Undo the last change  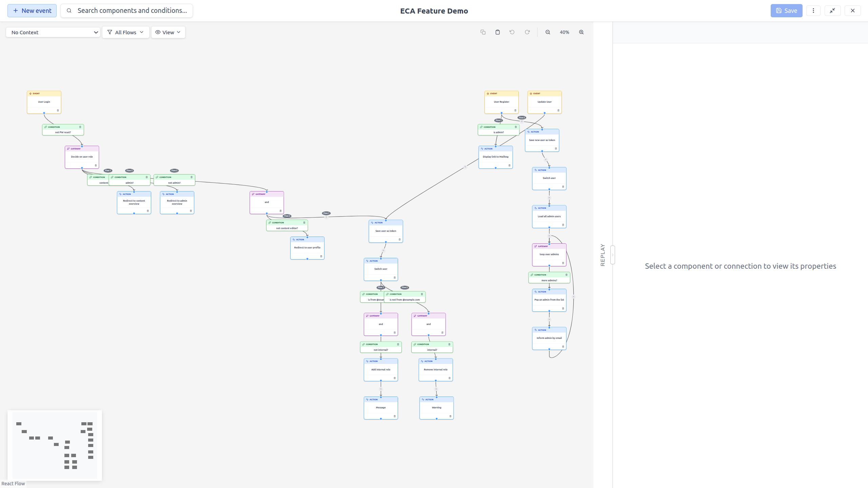pyautogui.click(x=512, y=32)
